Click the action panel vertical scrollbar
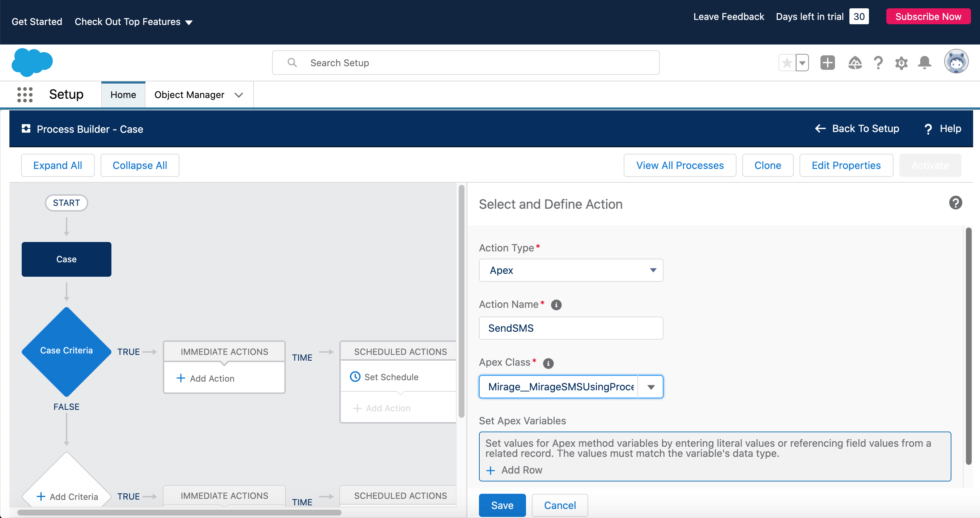The height and width of the screenshot is (518, 980). (968, 346)
